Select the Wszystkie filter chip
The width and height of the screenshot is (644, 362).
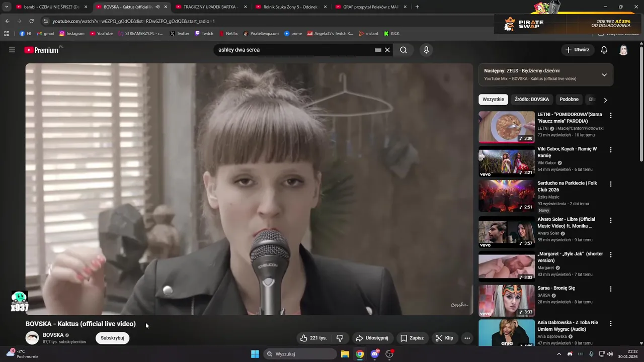coord(493,100)
